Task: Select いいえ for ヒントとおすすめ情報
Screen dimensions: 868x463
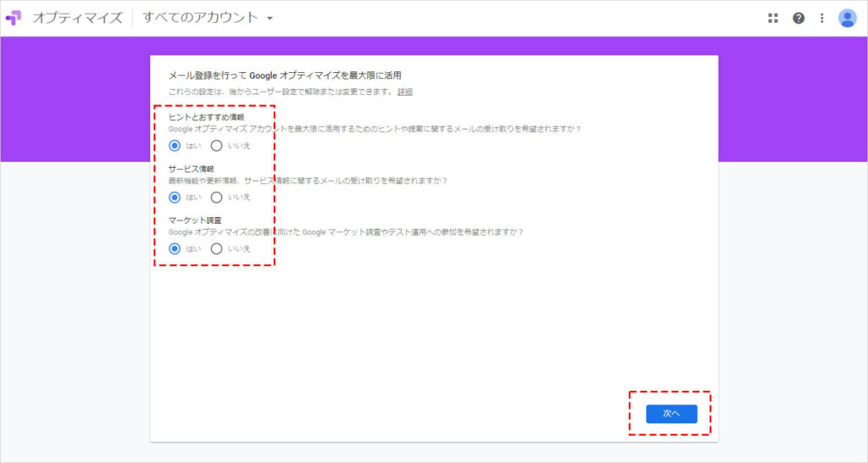Action: point(216,145)
